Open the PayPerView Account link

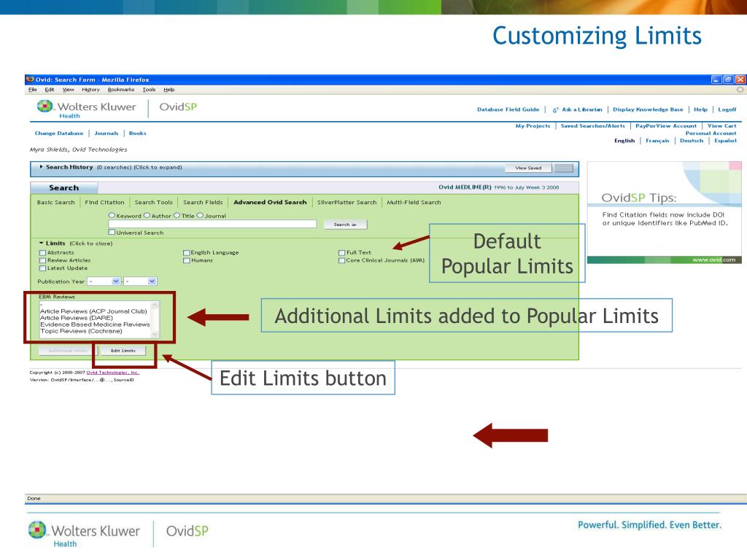pos(666,125)
